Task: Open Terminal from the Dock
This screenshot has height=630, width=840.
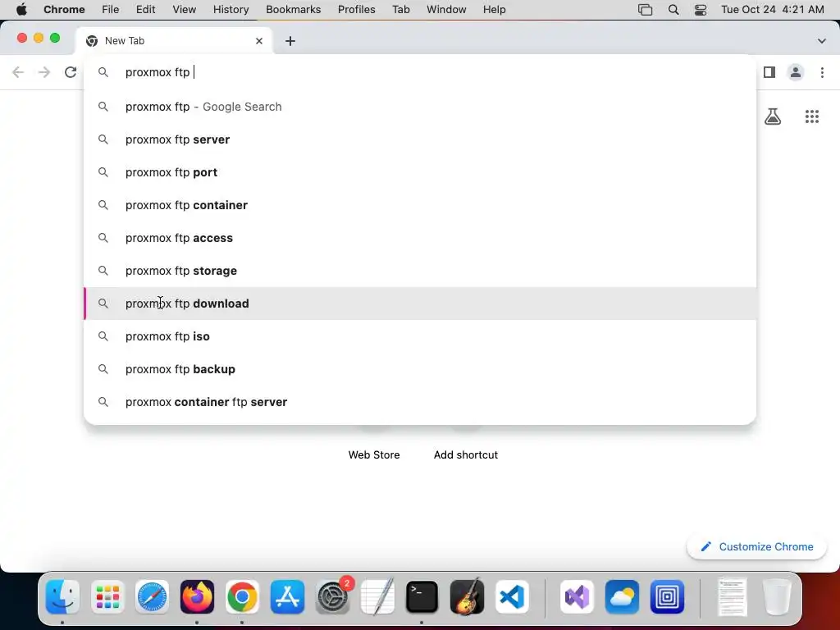Action: click(x=422, y=596)
